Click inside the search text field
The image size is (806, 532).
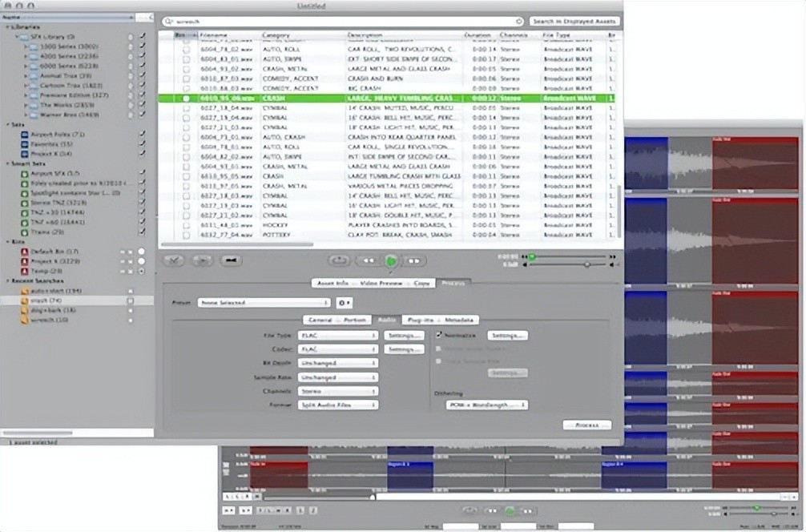[x=344, y=21]
